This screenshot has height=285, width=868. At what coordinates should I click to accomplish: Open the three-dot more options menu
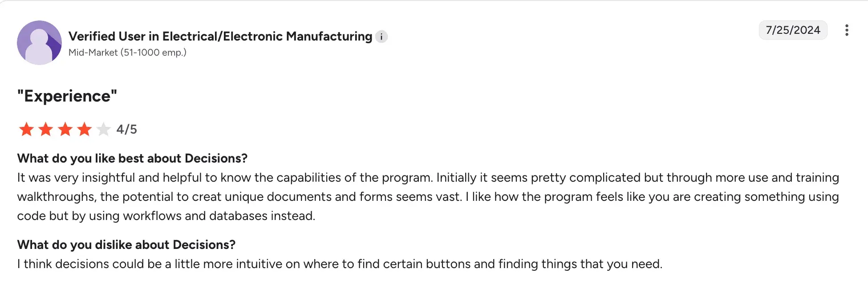(x=847, y=30)
